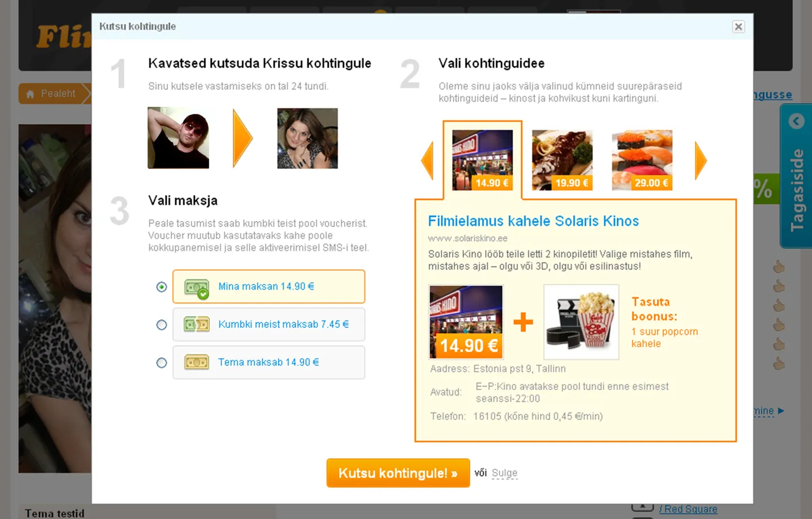Show previous date ideas with left orange arrow
This screenshot has height=519, width=812.
click(x=427, y=161)
